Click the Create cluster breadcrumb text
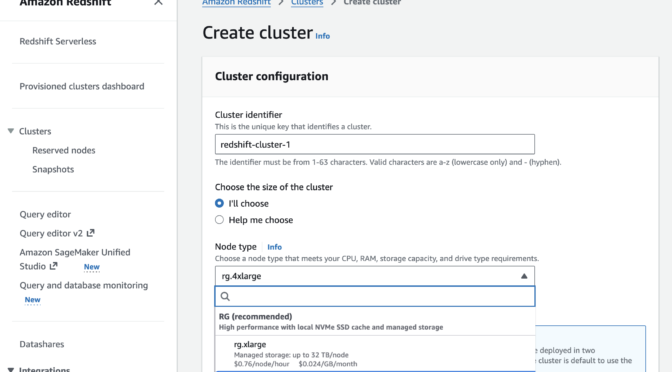This screenshot has width=672, height=372. 372,2
